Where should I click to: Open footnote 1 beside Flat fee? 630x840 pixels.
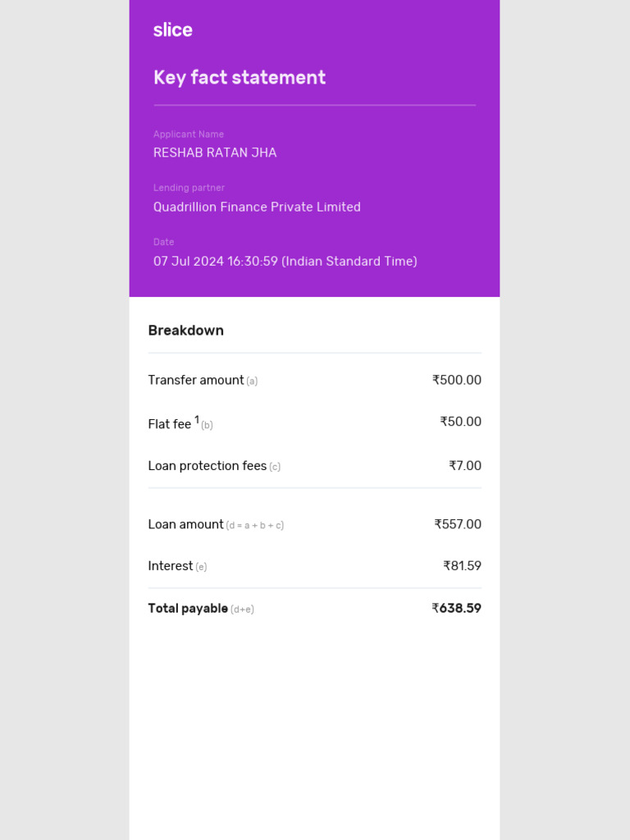pos(197,419)
